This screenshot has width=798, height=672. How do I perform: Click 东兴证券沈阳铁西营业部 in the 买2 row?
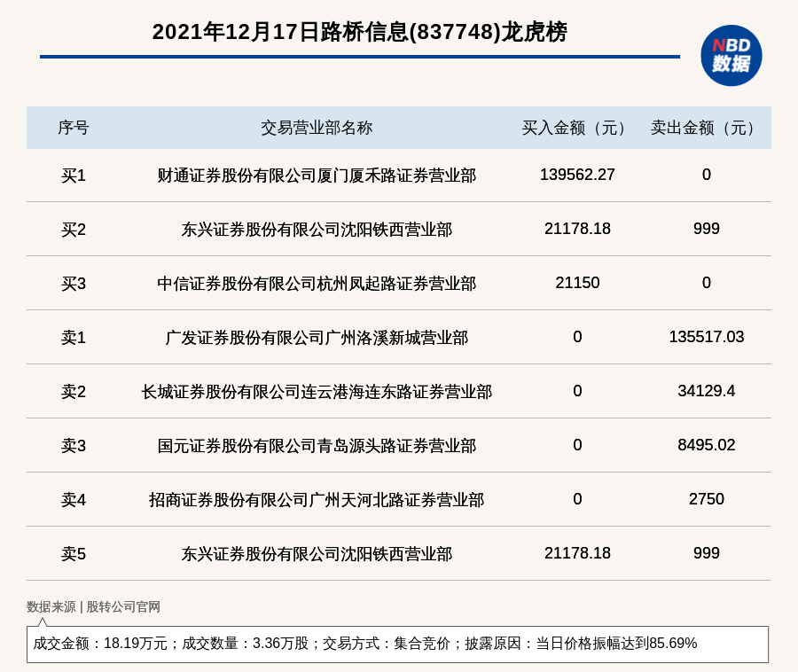[317, 230]
